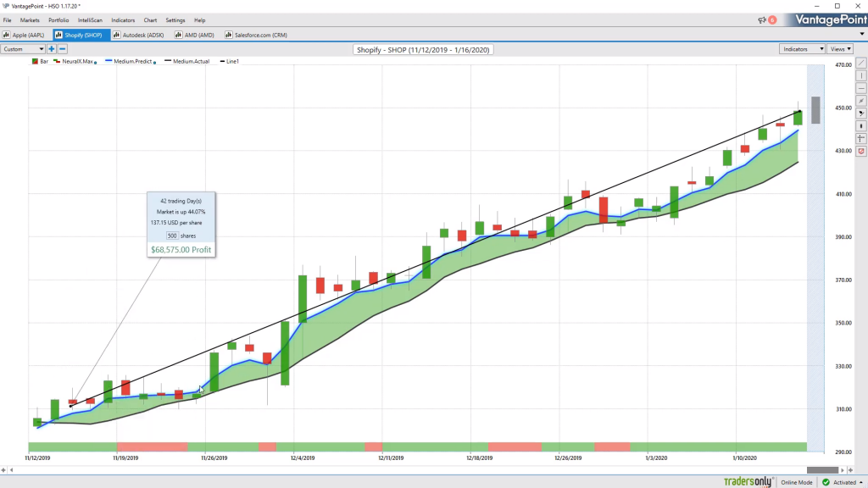Select the horizontal line drawing tool
Image resolution: width=868 pixels, height=488 pixels.
pyautogui.click(x=861, y=88)
